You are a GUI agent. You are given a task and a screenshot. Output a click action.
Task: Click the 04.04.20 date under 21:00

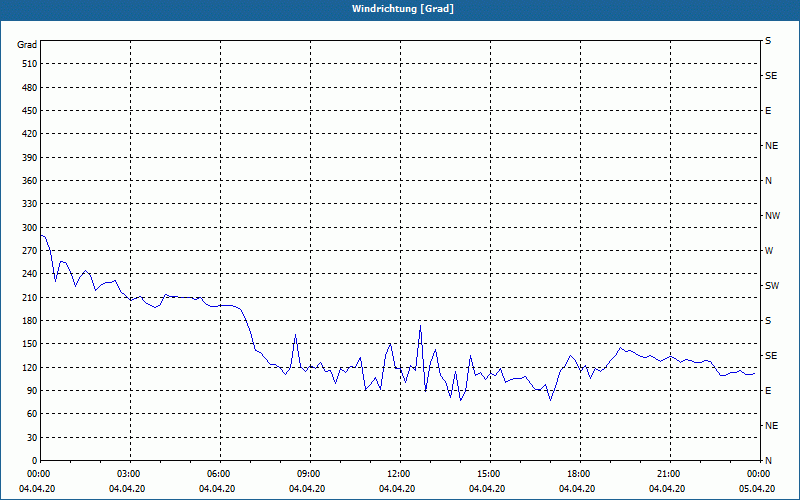[667, 489]
